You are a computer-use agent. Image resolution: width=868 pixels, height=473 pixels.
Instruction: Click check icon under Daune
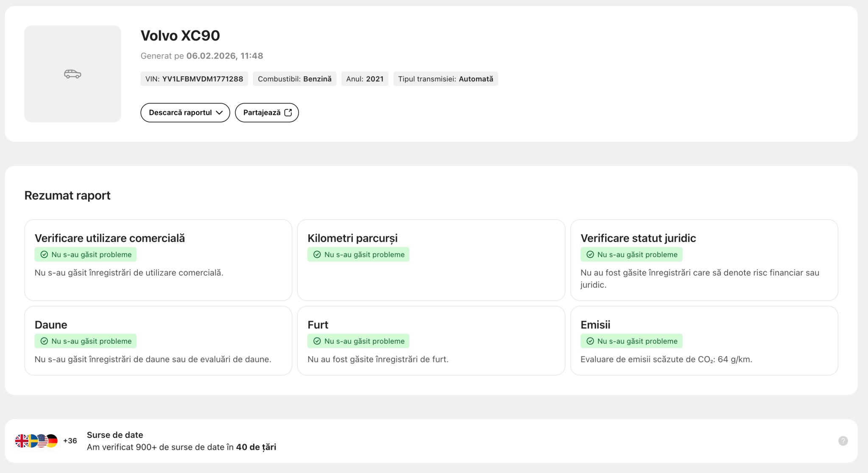coord(44,341)
